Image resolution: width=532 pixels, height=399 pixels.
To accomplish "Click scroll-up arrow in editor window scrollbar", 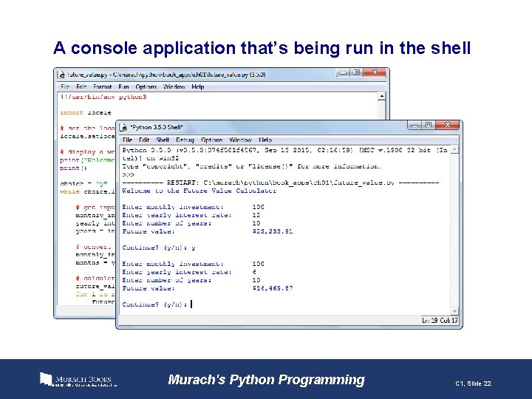I will (x=382, y=96).
